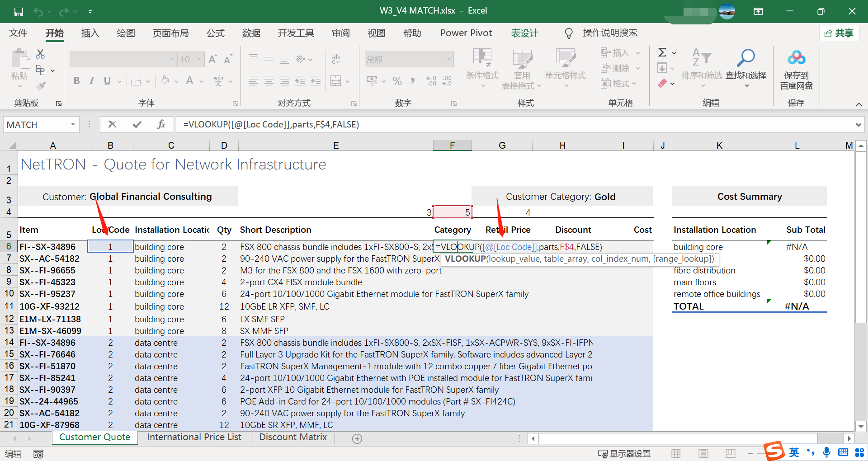Click the Format Painter brush icon

coord(41,85)
